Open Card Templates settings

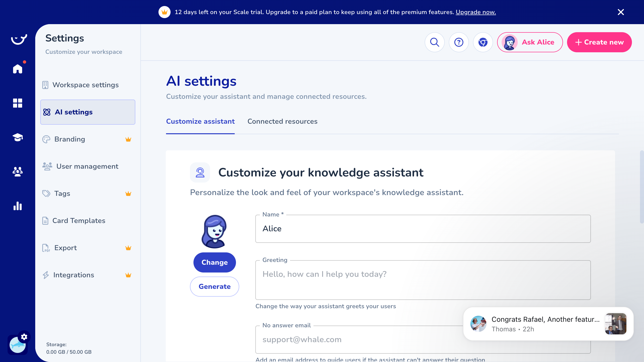click(x=79, y=221)
